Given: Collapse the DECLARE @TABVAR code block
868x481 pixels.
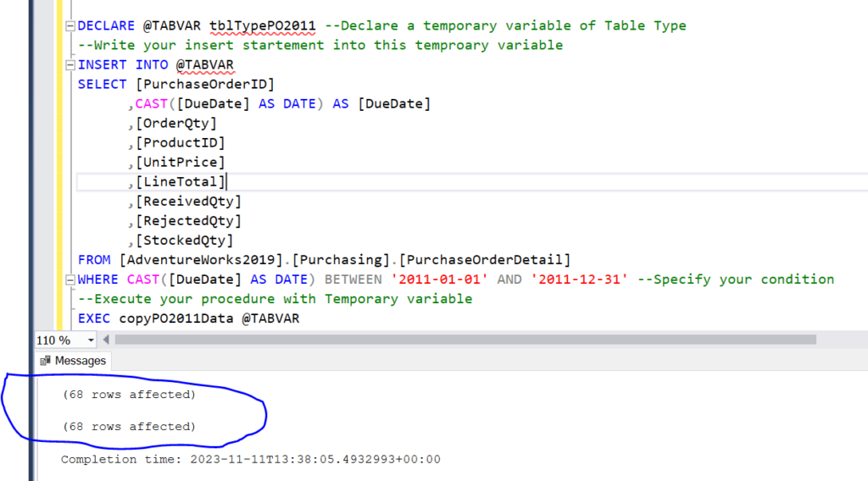Looking at the screenshot, I should (x=70, y=26).
